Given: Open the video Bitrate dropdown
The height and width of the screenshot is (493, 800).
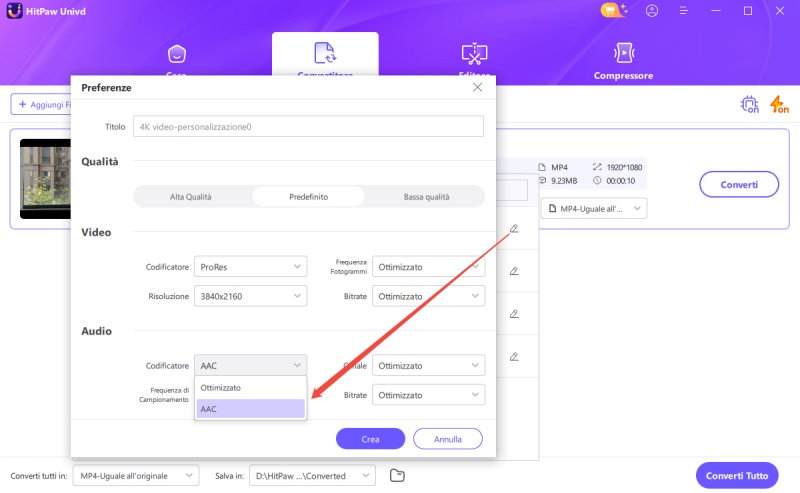Looking at the screenshot, I should (428, 296).
